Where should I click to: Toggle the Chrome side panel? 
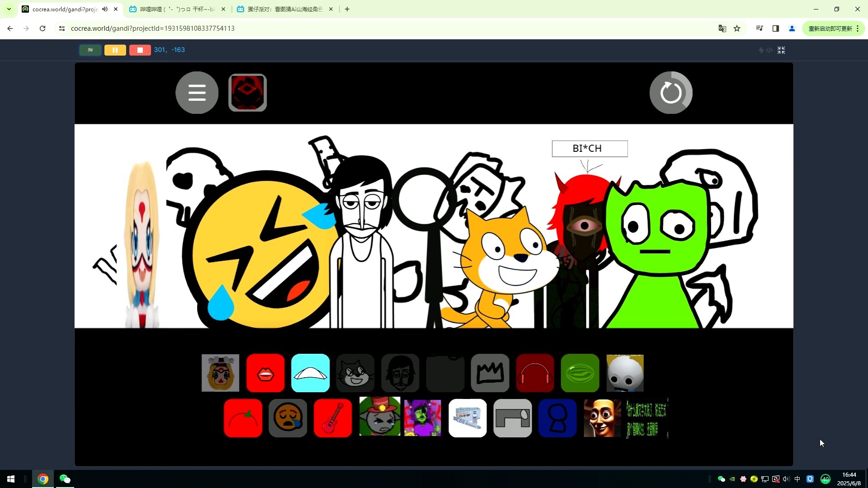pyautogui.click(x=776, y=28)
